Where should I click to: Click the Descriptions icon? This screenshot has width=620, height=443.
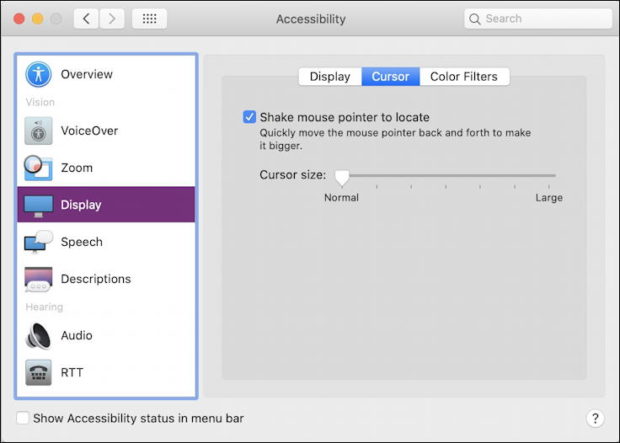(x=38, y=279)
